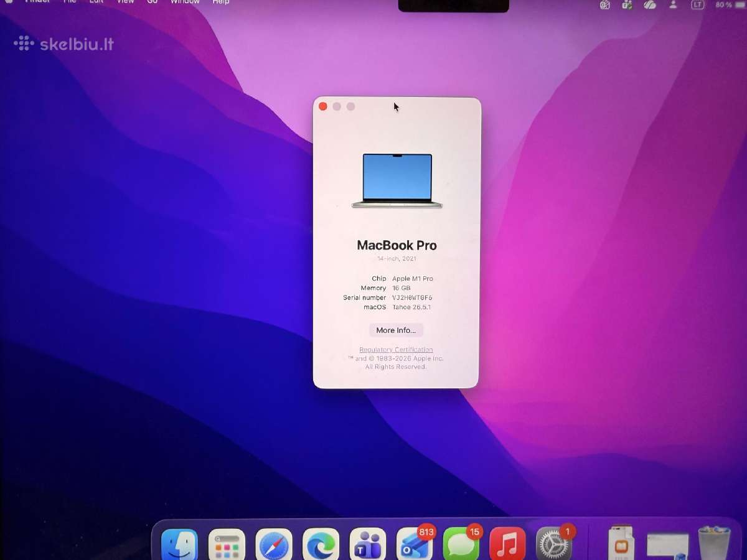
Task: Click the MacBook Pro laptop image
Action: (397, 181)
